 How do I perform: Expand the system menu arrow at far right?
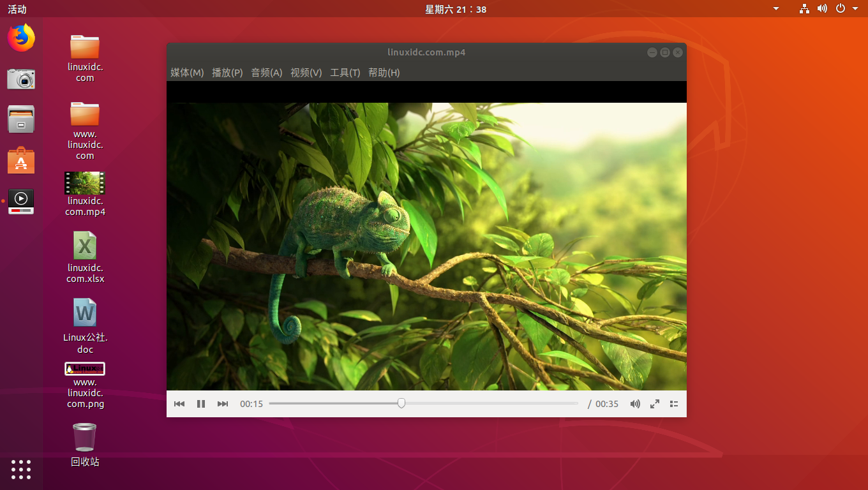pyautogui.click(x=855, y=9)
